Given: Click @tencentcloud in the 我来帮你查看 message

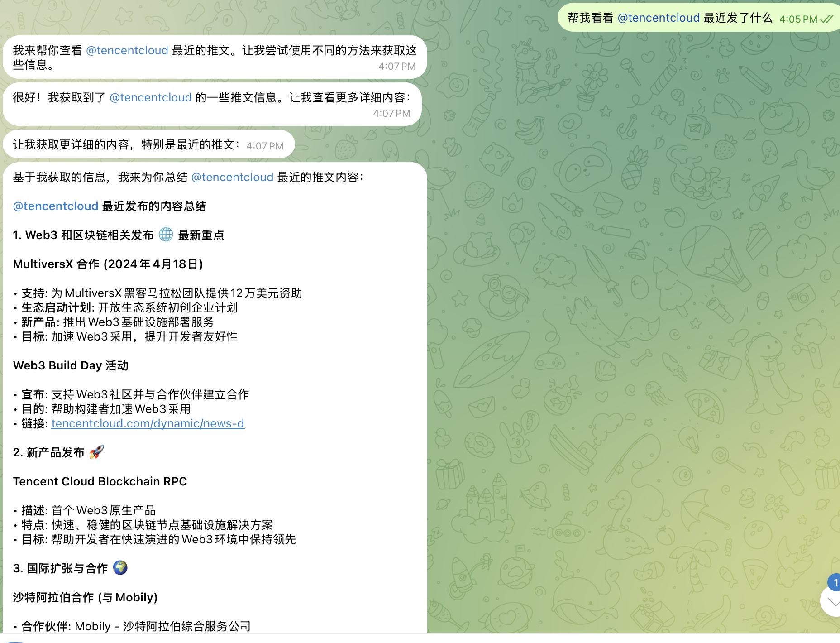Looking at the screenshot, I should [127, 50].
